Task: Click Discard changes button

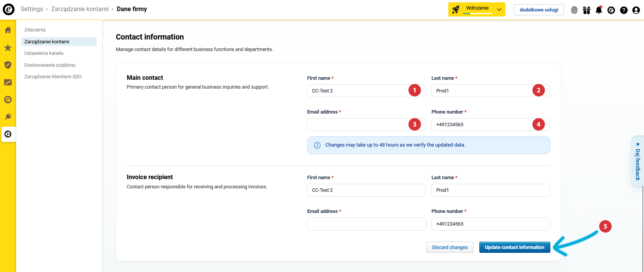Action: point(449,247)
